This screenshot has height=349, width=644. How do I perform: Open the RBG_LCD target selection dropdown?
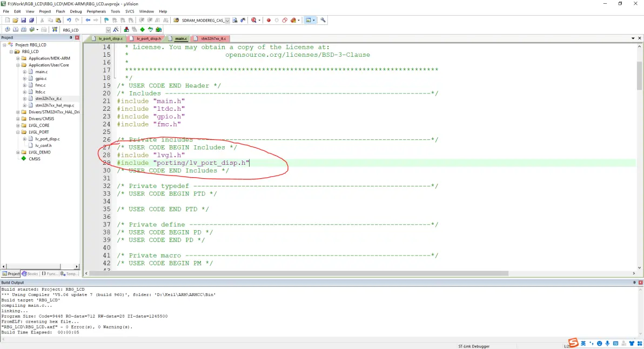pos(108,30)
